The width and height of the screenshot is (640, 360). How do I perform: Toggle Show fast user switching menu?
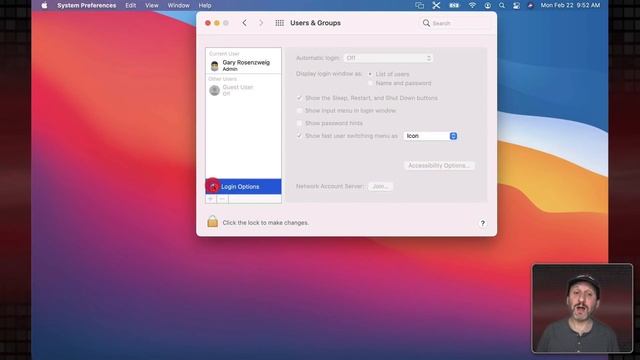pyautogui.click(x=299, y=136)
